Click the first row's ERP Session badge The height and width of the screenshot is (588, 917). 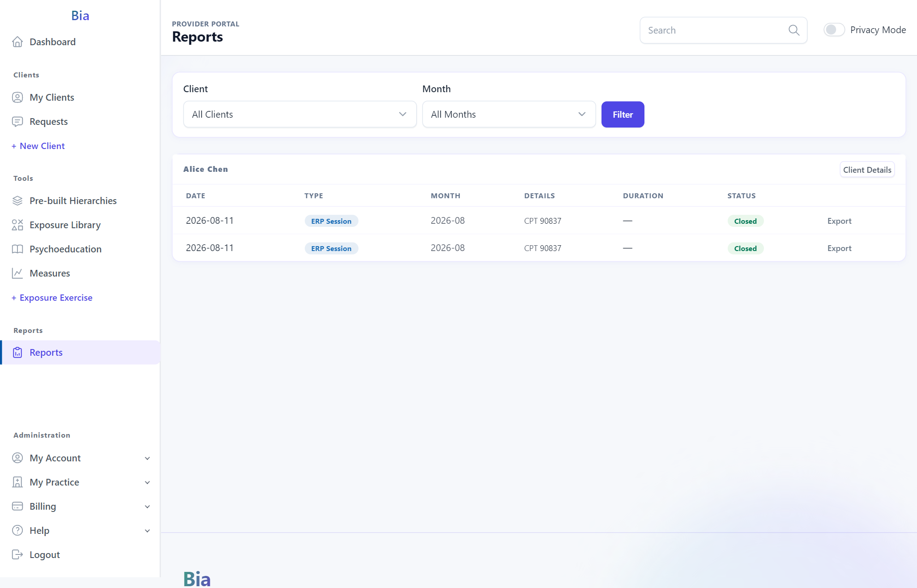[x=331, y=221]
